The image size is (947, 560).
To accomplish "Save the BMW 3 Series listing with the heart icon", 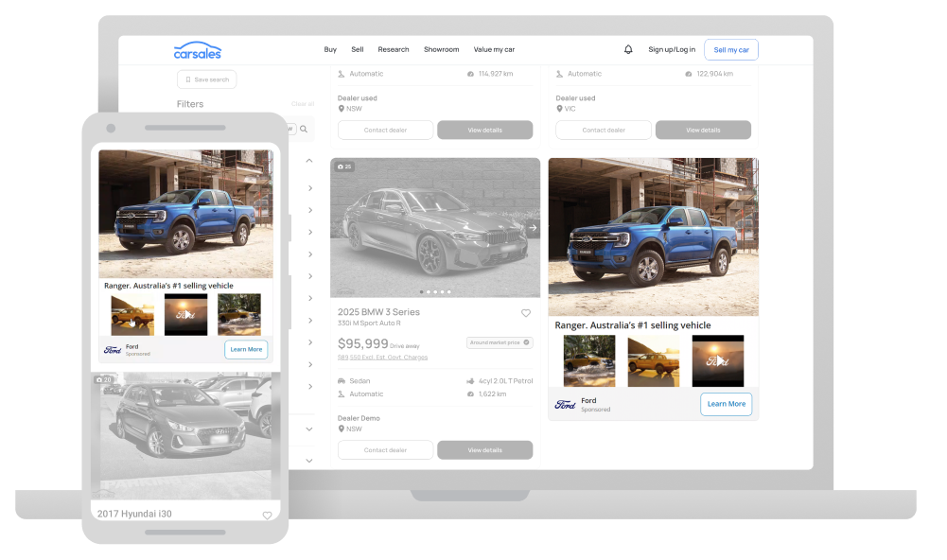I will (526, 313).
